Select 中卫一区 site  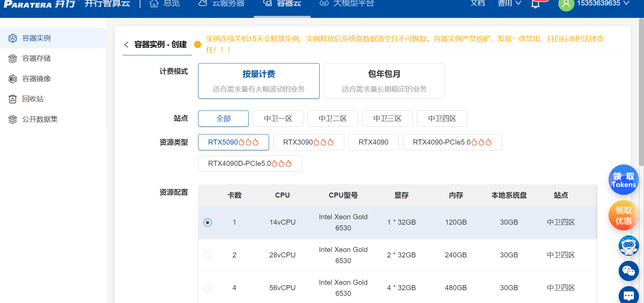tap(278, 119)
